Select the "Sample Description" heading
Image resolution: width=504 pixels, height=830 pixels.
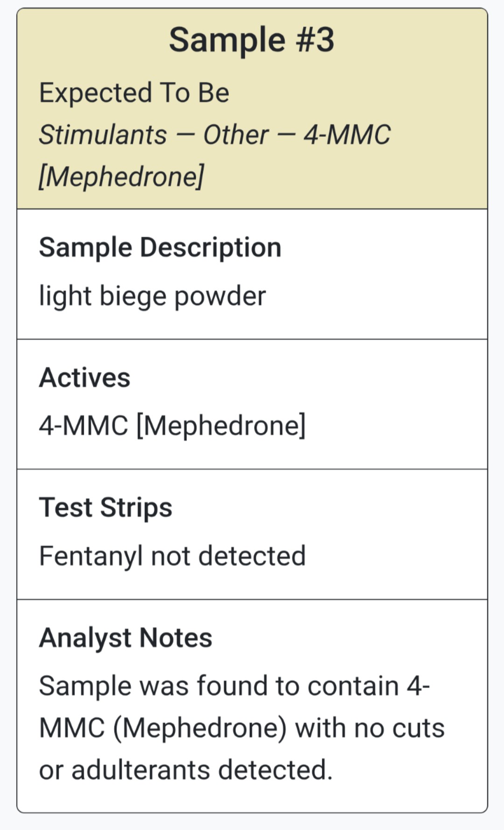point(160,247)
